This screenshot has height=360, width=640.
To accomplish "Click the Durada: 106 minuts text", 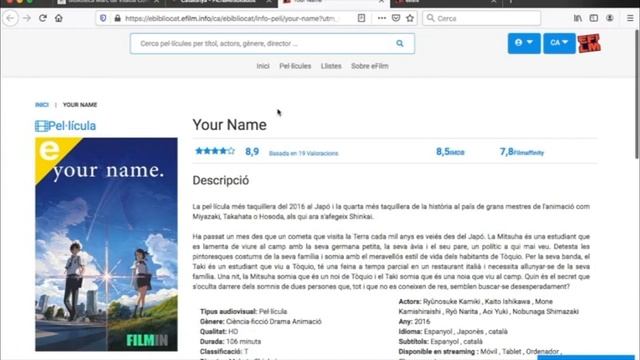I will click(x=230, y=342).
